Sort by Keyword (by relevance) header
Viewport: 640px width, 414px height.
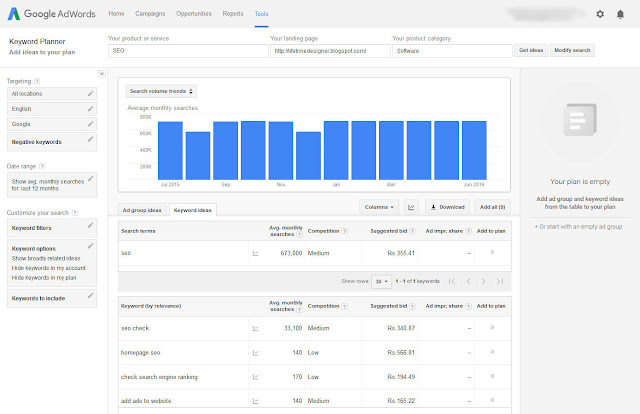pyautogui.click(x=151, y=306)
